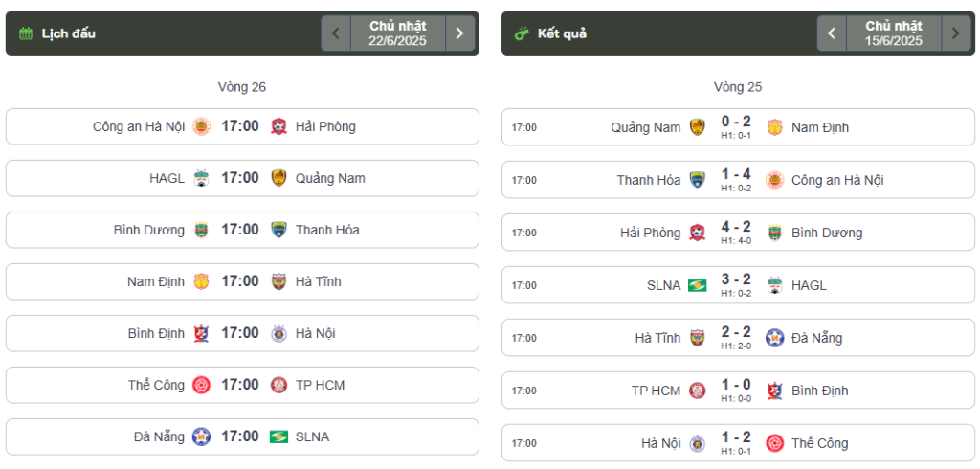This screenshot has height=469, width=980.
Task: Click the Hà Nội crest in fixture list
Action: [278, 333]
